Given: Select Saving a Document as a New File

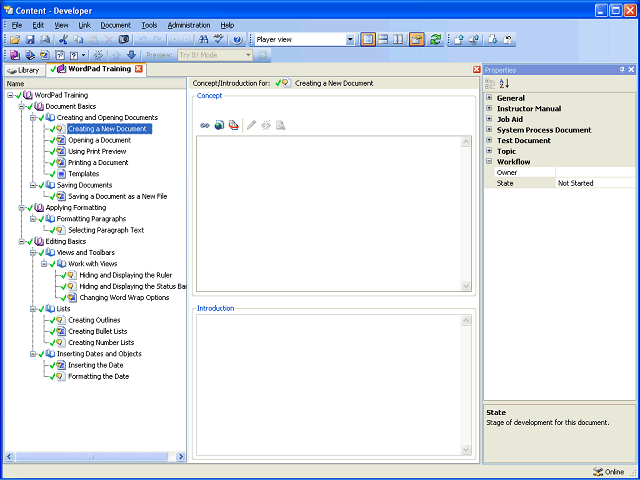Looking at the screenshot, I should [118, 196].
